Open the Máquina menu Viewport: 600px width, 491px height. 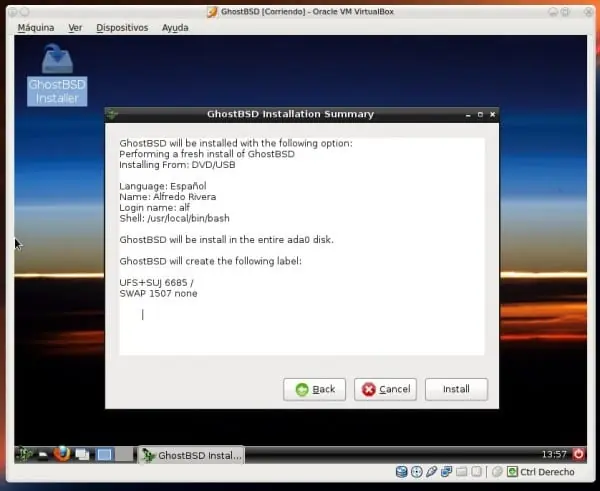pyautogui.click(x=36, y=28)
